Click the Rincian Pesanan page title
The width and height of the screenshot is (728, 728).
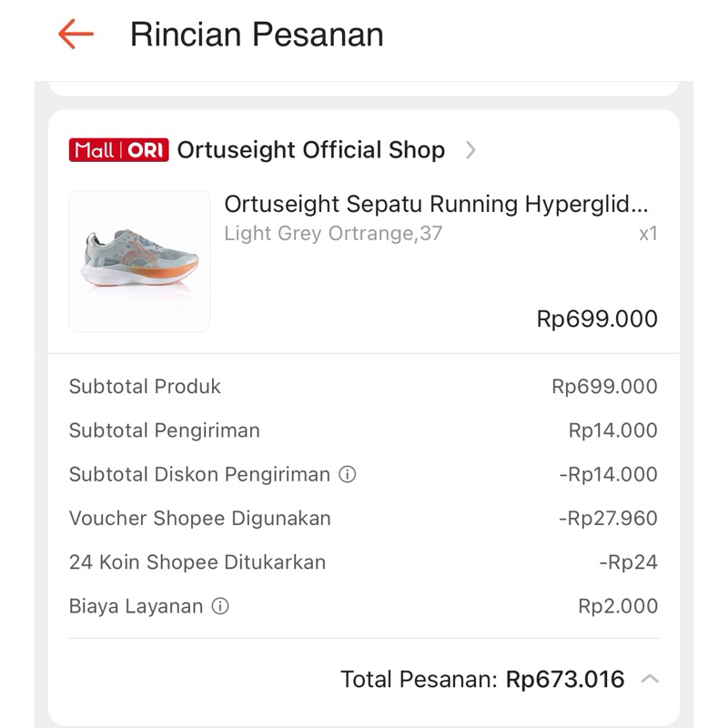(257, 35)
